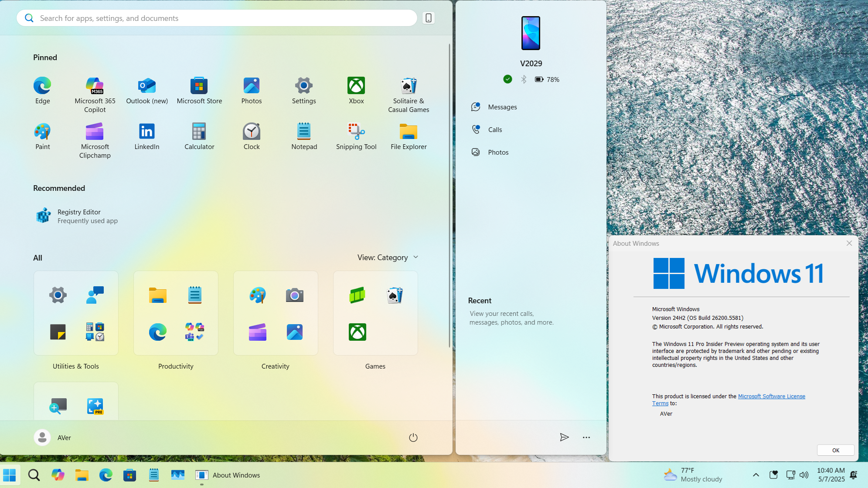Viewport: 868px width, 488px height.
Task: Open Microsoft Store from Pinned section
Action: 199,91
